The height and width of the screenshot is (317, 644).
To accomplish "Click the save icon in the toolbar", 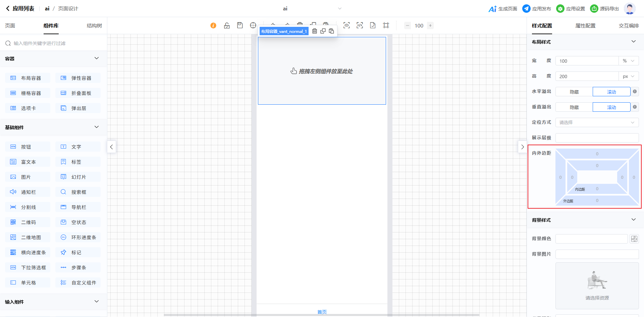I will point(240,25).
